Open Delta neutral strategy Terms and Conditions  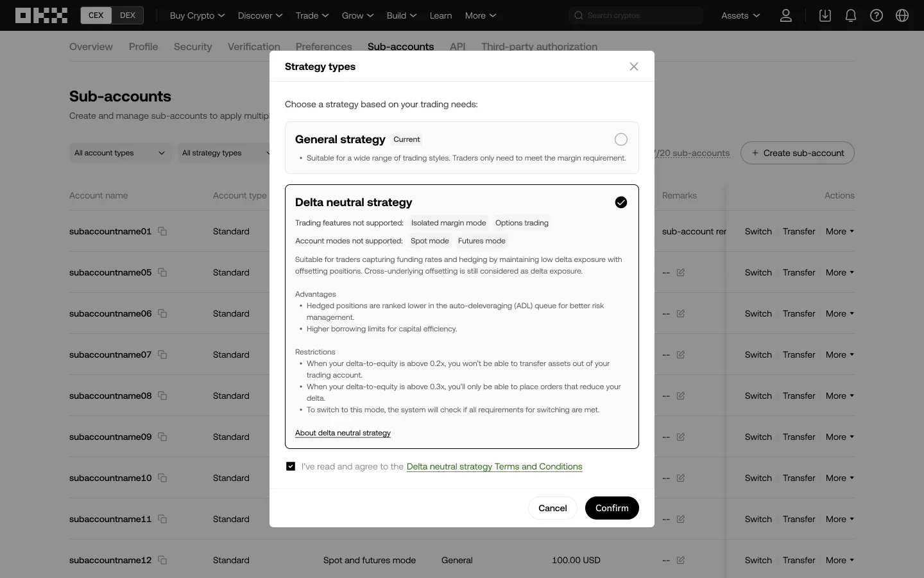tap(494, 466)
